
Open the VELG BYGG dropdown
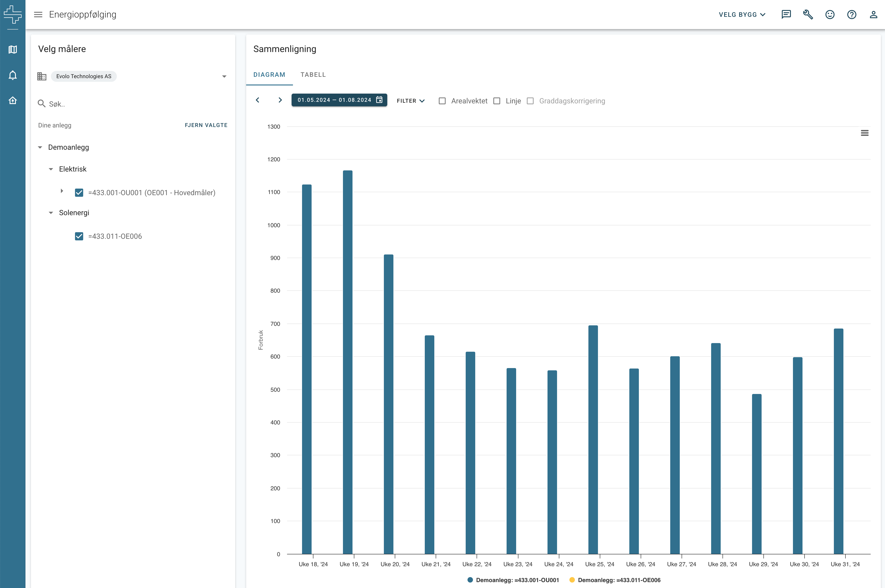742,15
